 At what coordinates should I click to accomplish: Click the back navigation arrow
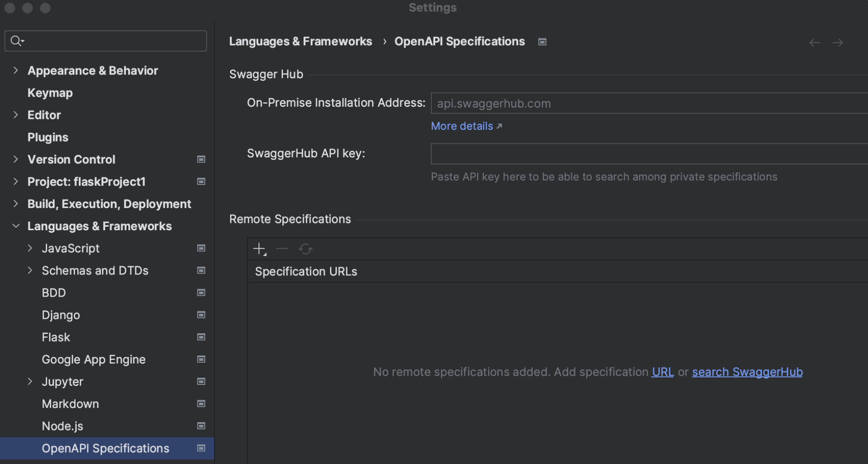[814, 43]
